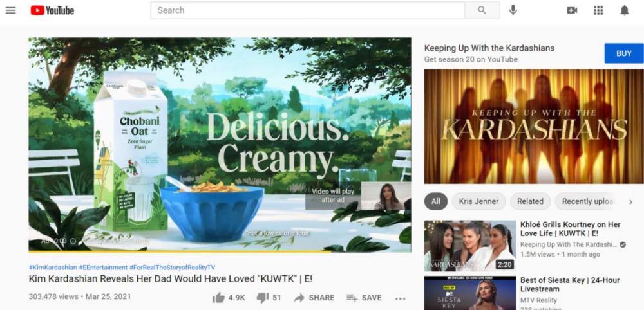
Task: Open the Keeping Up With the Kardashians title
Action: click(x=489, y=48)
